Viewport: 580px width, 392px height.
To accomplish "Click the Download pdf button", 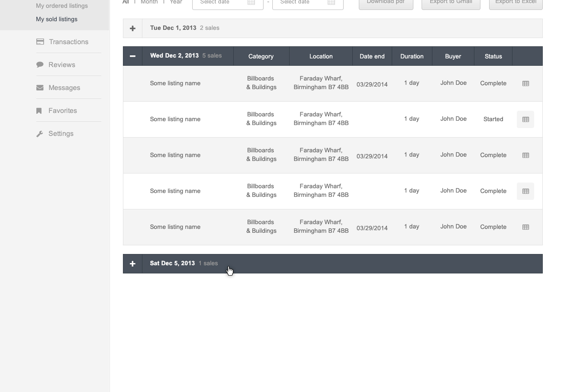I will point(386,4).
